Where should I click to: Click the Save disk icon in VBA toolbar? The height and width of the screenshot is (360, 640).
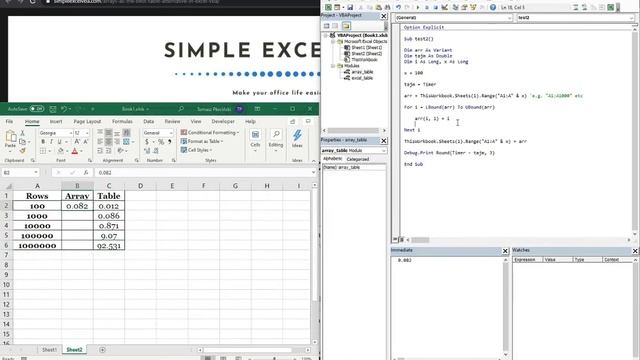(x=350, y=7)
